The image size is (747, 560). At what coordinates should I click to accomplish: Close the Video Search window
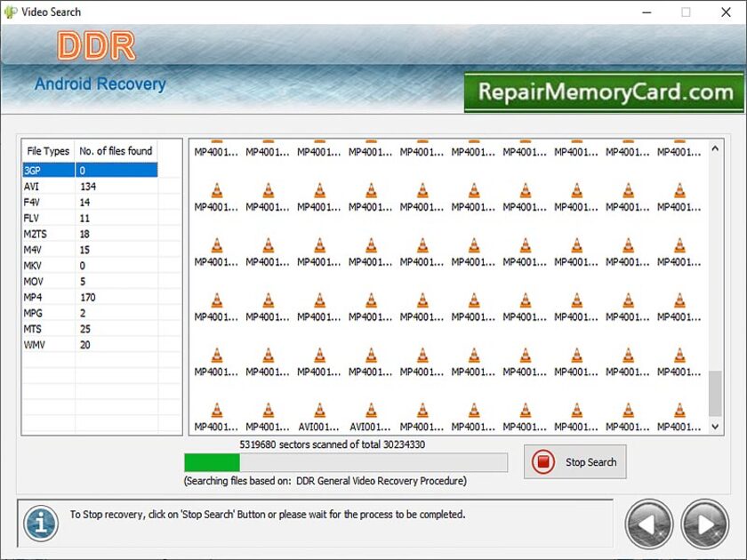[x=726, y=12]
